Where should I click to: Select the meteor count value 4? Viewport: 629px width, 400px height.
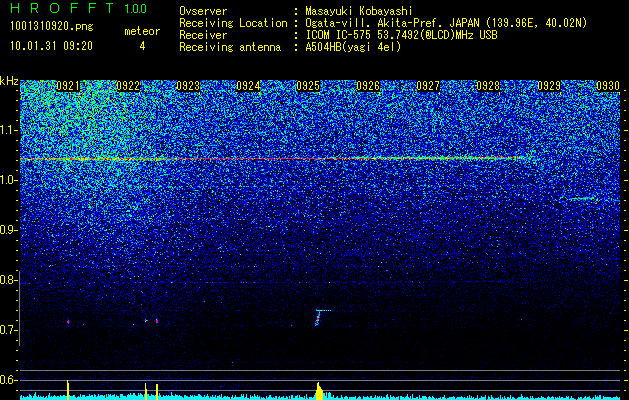click(x=142, y=46)
